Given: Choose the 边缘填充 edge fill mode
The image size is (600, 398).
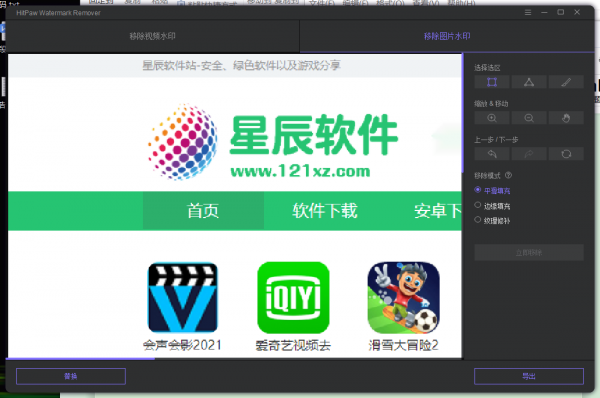Looking at the screenshot, I should (492, 206).
